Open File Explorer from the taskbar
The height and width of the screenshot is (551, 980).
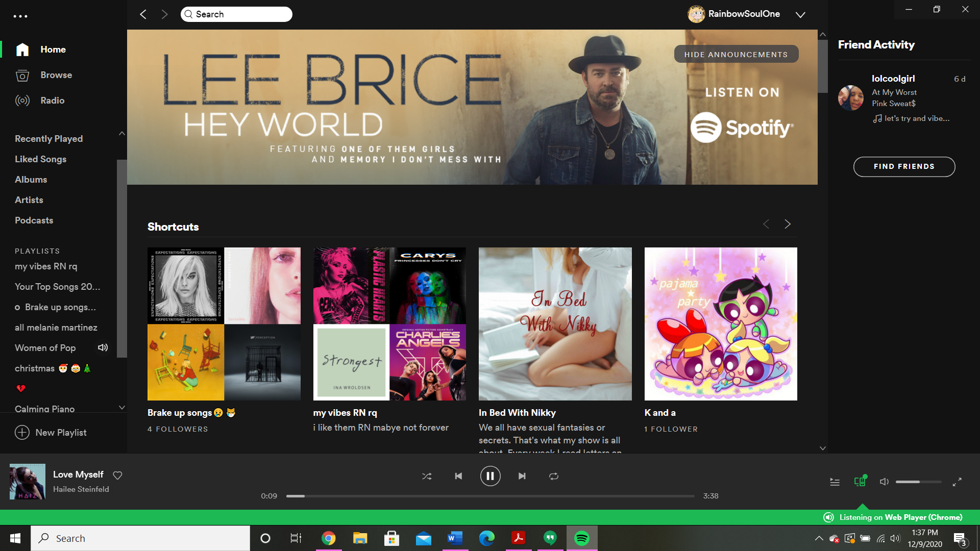point(360,538)
